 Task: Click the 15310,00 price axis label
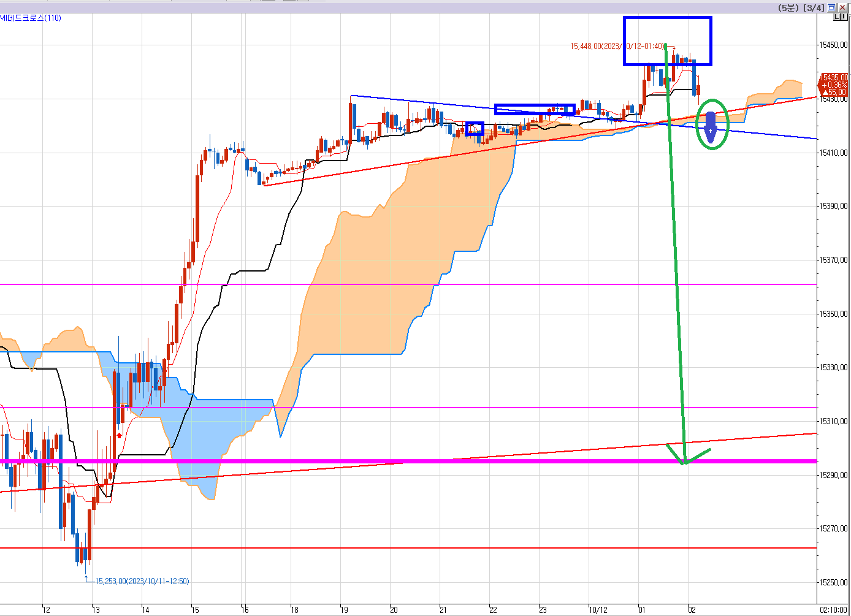click(x=834, y=421)
